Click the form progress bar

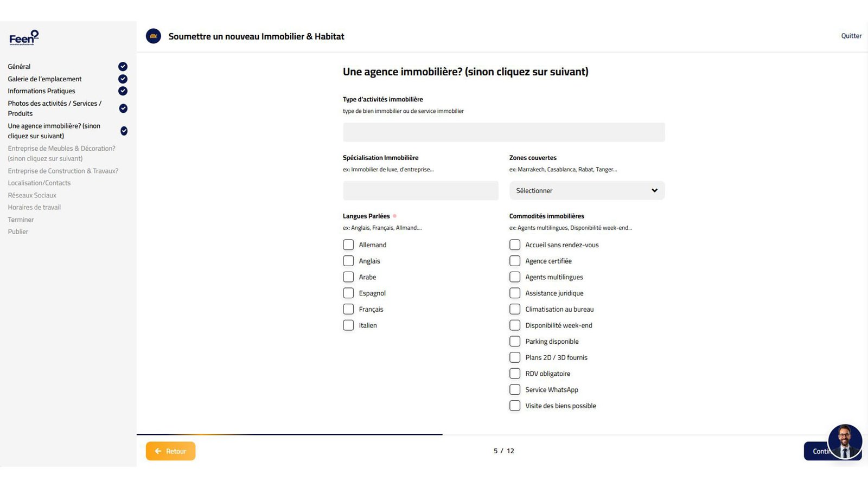(290, 434)
